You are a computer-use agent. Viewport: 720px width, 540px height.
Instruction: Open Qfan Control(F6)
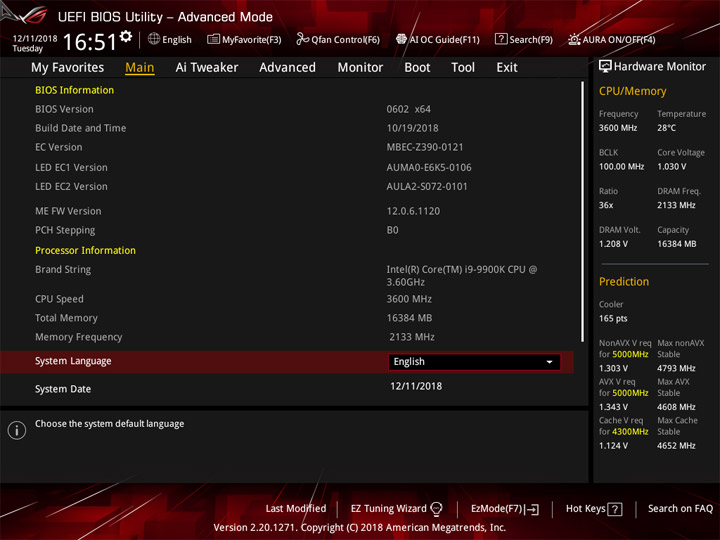click(345, 39)
